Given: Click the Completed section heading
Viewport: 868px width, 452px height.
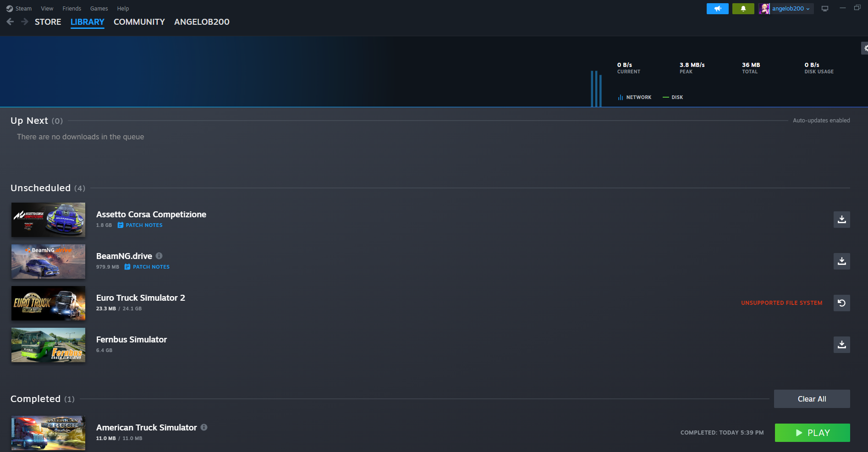Looking at the screenshot, I should point(35,399).
